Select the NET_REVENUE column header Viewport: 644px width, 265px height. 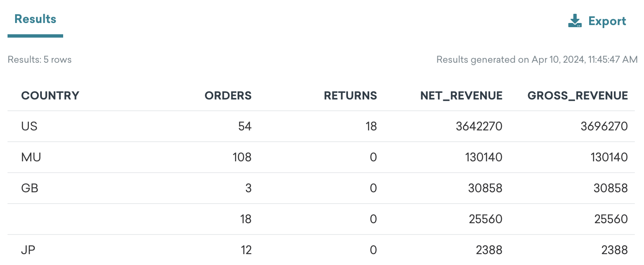click(x=461, y=96)
